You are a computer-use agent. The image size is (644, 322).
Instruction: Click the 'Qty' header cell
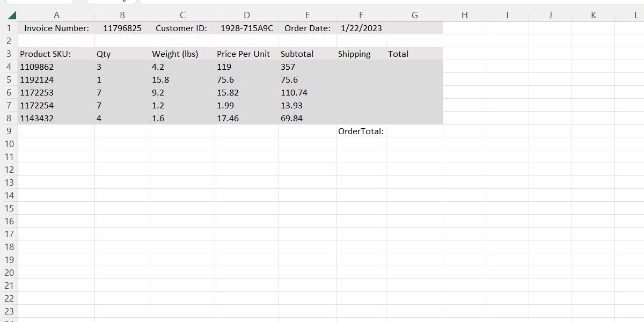point(122,54)
